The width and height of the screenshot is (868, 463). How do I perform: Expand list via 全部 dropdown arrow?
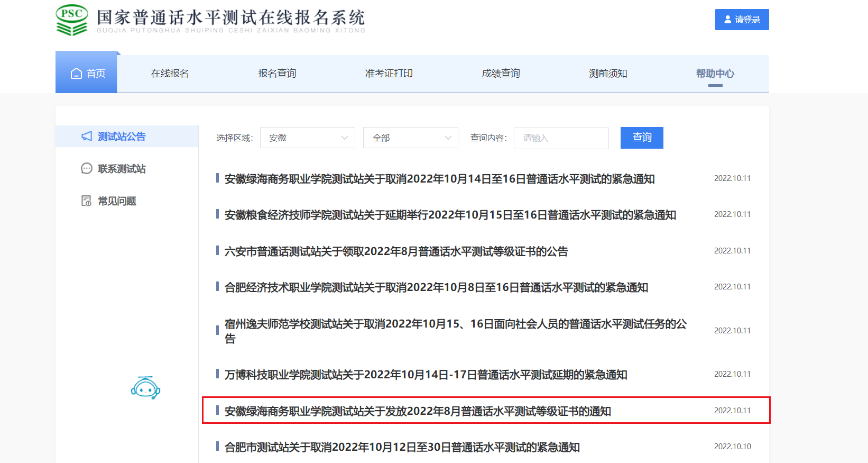tap(448, 138)
